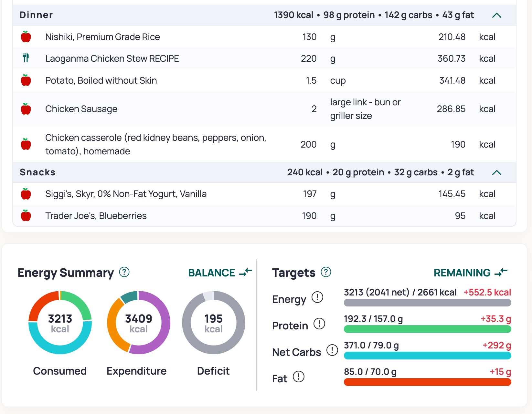Click the Dinner section header label
This screenshot has height=414, width=532.
pos(36,15)
